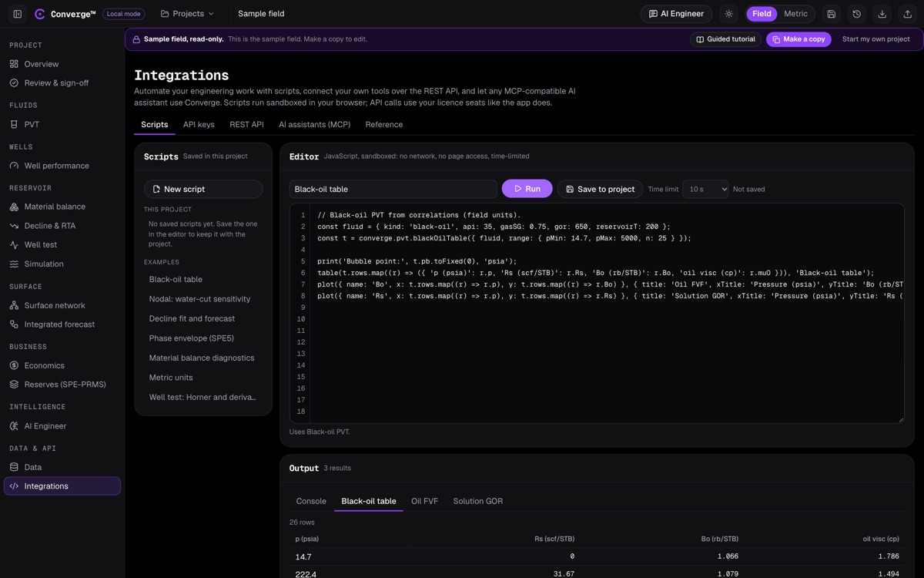Screen dimensions: 924x578
Task: Click the download arrow icon
Action: (x=882, y=14)
